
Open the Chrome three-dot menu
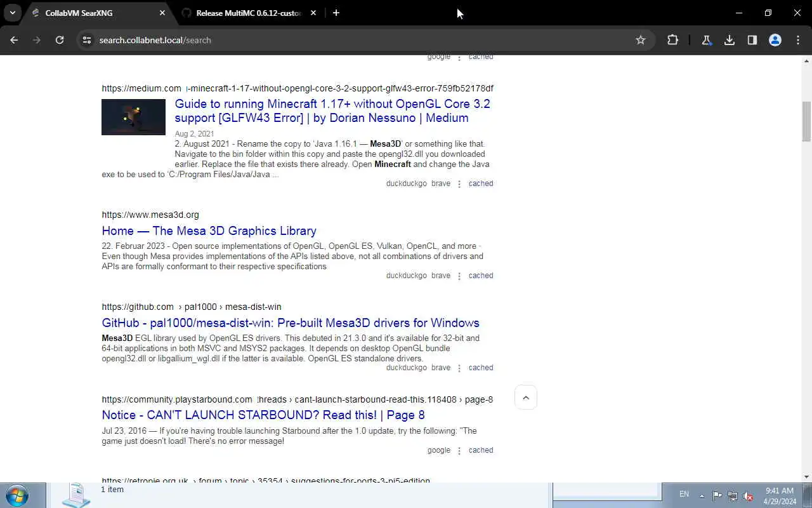(x=798, y=40)
